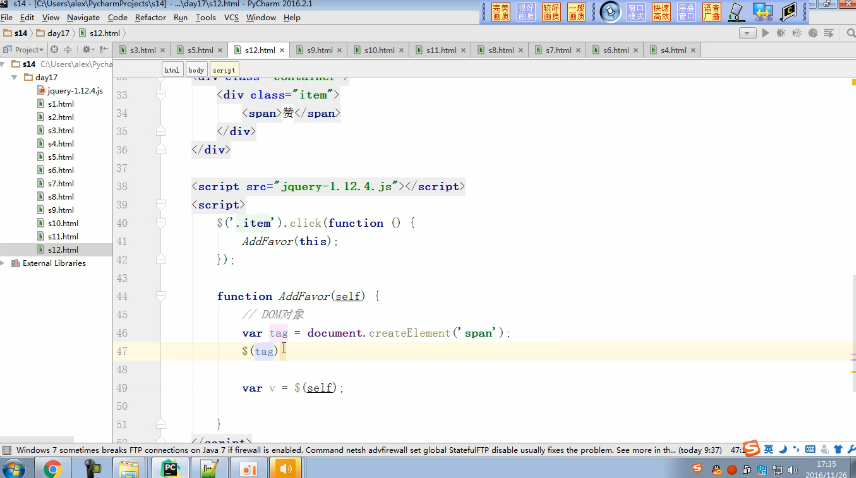Fold the script block at line 39

[160, 205]
